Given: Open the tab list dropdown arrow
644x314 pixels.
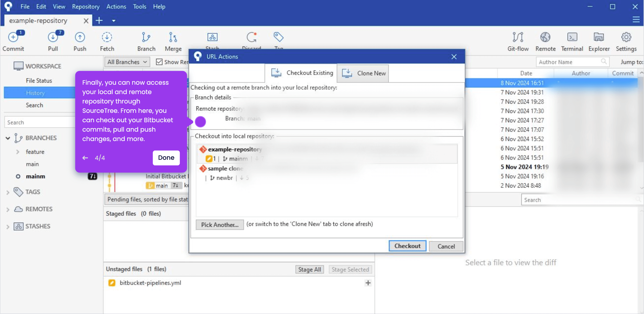Looking at the screenshot, I should [x=114, y=21].
